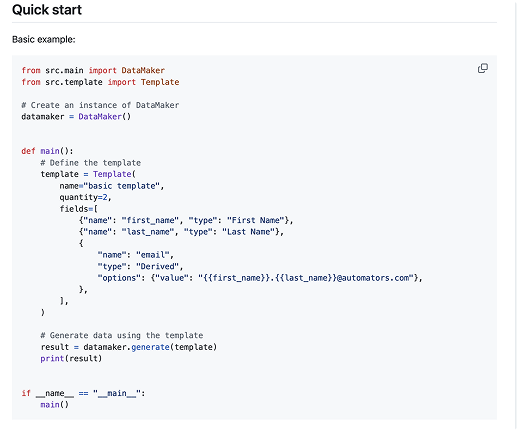The width and height of the screenshot is (520, 432).
Task: Click the '# Define the template' comment
Action: [x=91, y=163]
